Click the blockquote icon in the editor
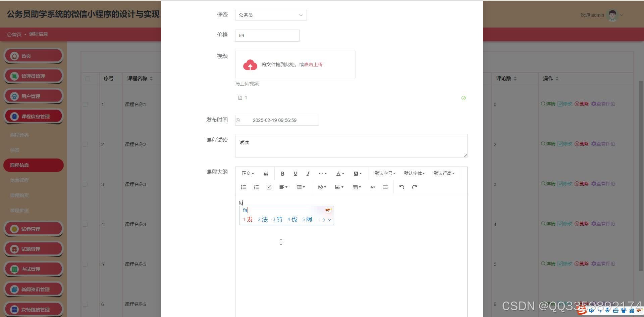The width and height of the screenshot is (644, 317). (x=266, y=173)
